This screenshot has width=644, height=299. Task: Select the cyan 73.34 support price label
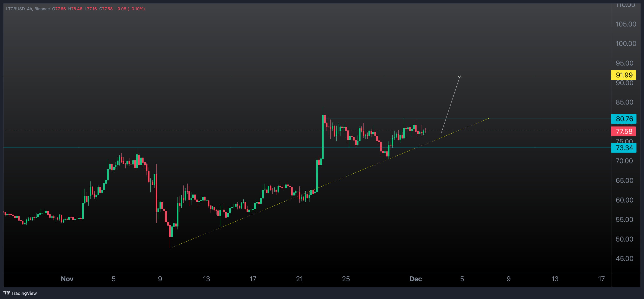click(x=624, y=148)
